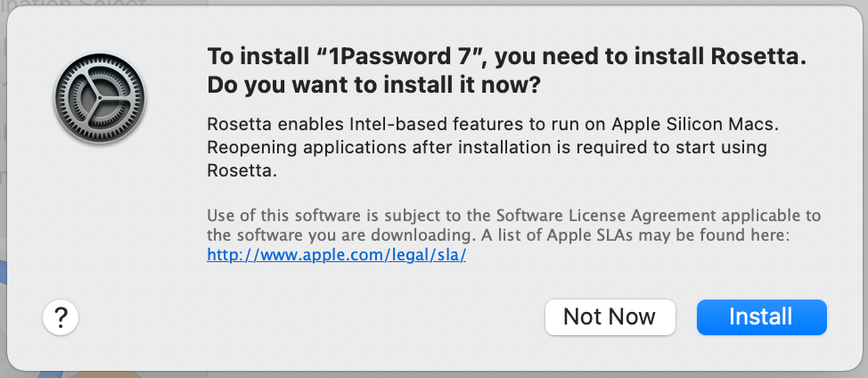Click the "Apple Silicon Macs" phrase
This screenshot has width=868, height=378.
pos(695,125)
